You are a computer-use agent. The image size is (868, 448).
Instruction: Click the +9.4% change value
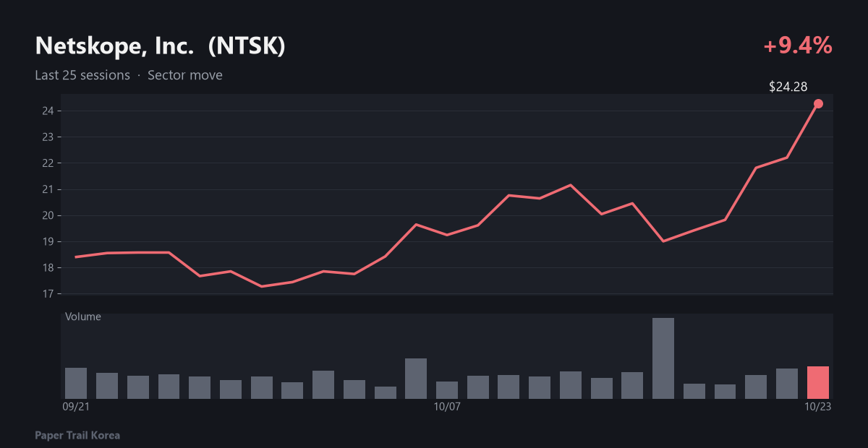tap(798, 46)
